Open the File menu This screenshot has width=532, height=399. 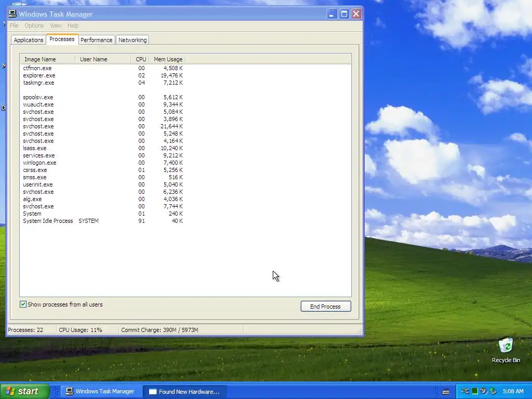point(14,25)
